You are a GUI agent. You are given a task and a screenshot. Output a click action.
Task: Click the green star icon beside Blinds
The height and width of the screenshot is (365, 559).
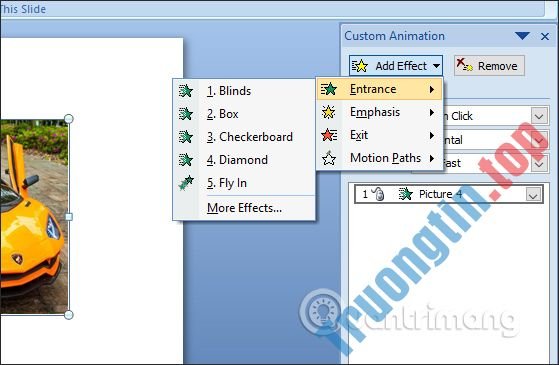186,91
